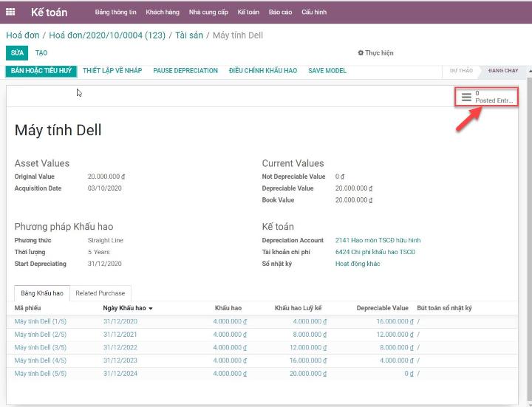Open the Báo cáo menu

point(280,13)
